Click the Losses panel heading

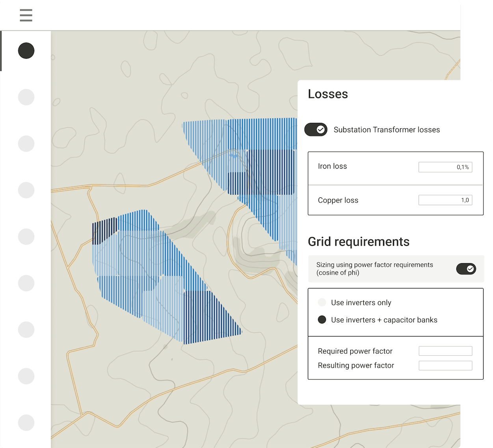pos(328,94)
